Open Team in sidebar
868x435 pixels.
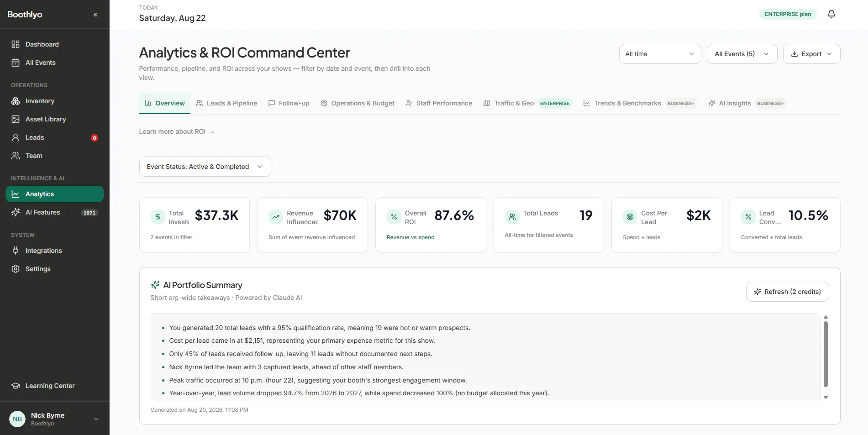(54, 156)
